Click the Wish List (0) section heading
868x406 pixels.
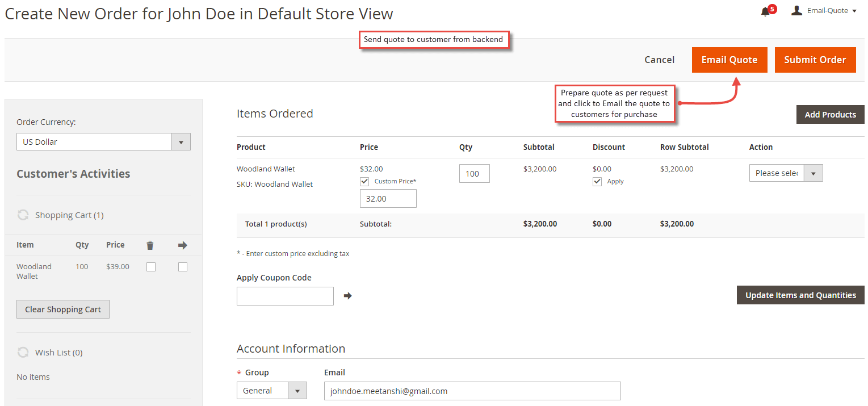(x=59, y=352)
